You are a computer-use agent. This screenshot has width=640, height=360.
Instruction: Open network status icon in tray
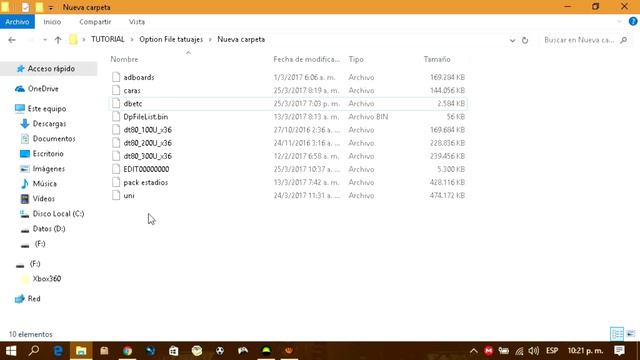tap(519, 351)
